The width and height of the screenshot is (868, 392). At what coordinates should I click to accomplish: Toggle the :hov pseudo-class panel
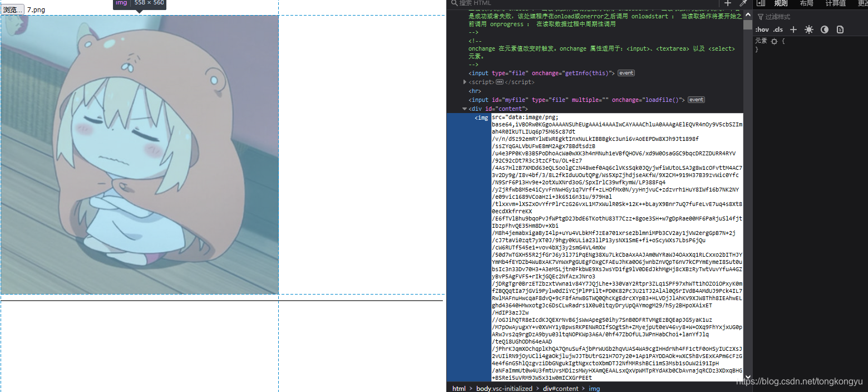762,30
